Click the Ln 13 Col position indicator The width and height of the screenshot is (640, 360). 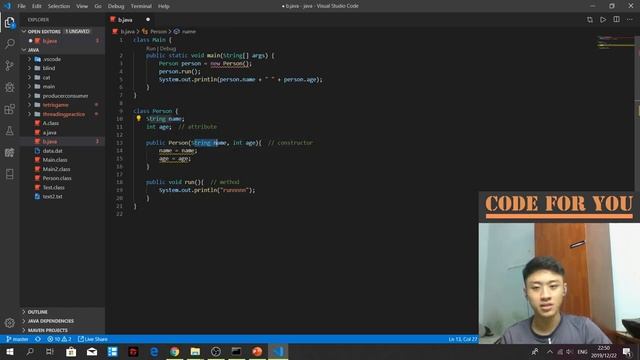click(462, 339)
